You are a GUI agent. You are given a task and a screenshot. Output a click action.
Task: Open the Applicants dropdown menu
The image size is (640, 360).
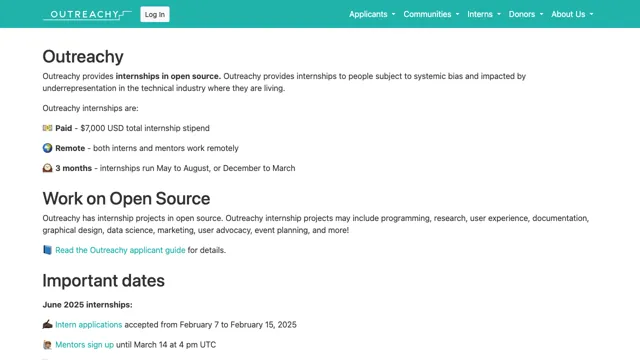(x=372, y=14)
